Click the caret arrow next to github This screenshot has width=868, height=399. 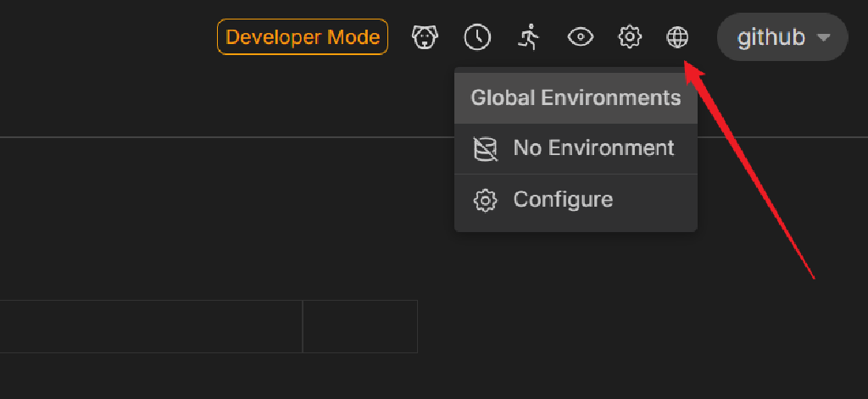tap(823, 38)
